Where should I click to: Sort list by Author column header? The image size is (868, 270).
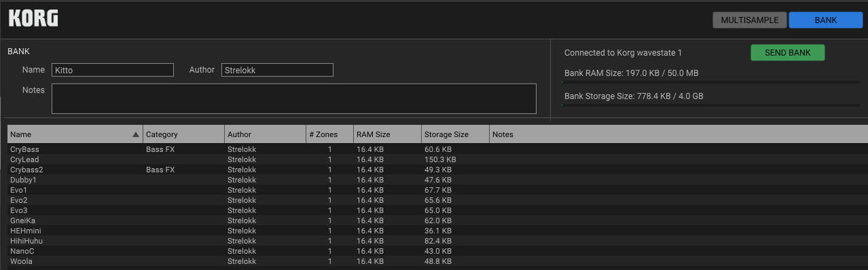[265, 134]
